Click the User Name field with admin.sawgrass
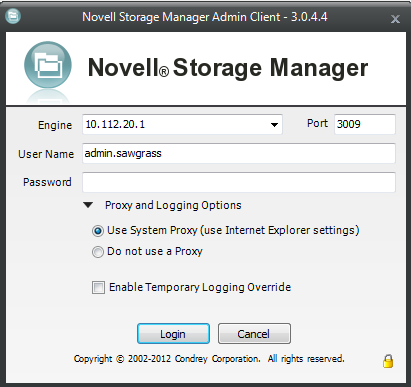Viewport: 411px width, 387px height. tap(239, 153)
